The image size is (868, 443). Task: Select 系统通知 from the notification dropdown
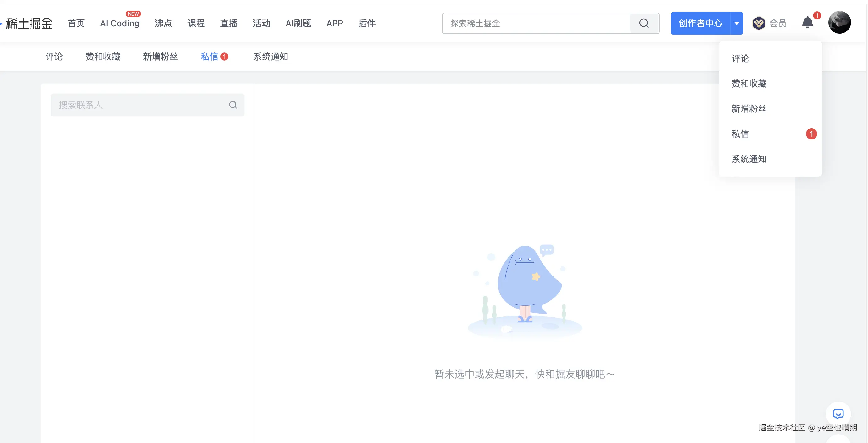(x=749, y=159)
